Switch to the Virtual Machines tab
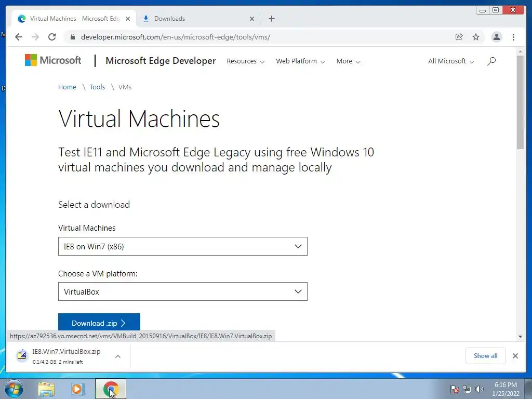Viewport: 532px width, 399px height. (x=74, y=19)
